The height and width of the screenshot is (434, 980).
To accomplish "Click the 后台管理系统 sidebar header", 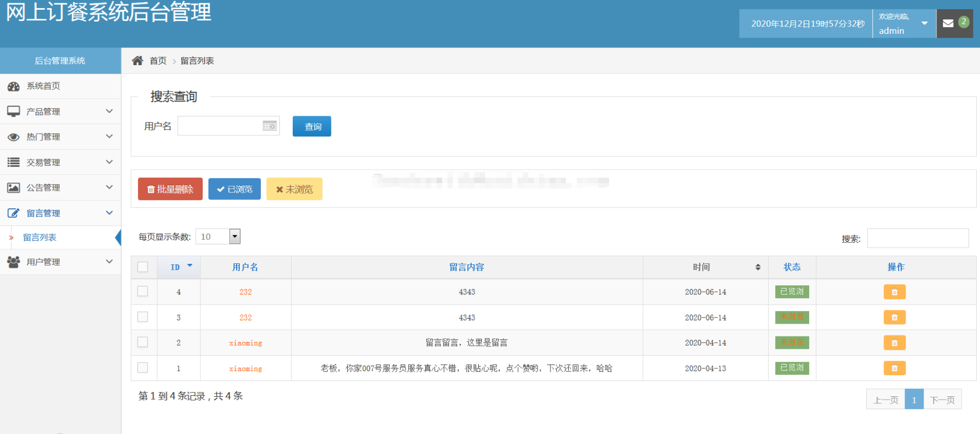I will pos(60,61).
